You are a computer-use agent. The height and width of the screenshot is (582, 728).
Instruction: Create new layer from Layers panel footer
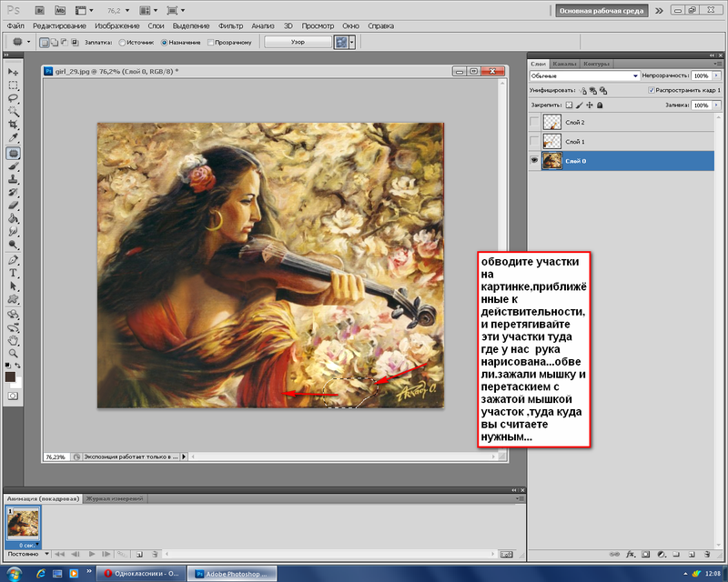(692, 554)
